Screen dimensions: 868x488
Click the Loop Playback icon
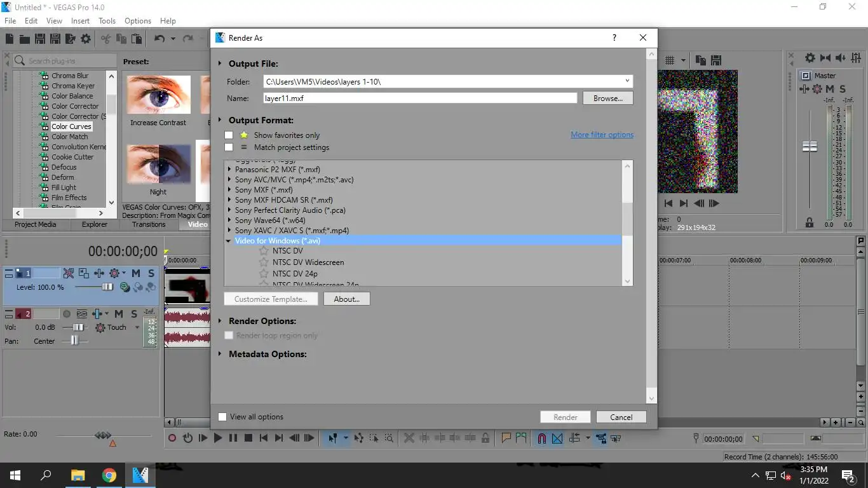187,438
